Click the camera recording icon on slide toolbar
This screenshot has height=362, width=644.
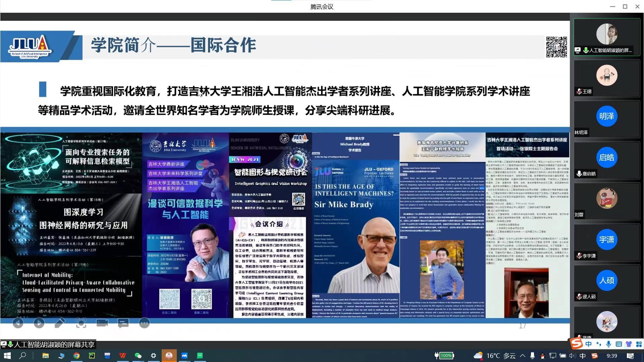pos(102,323)
